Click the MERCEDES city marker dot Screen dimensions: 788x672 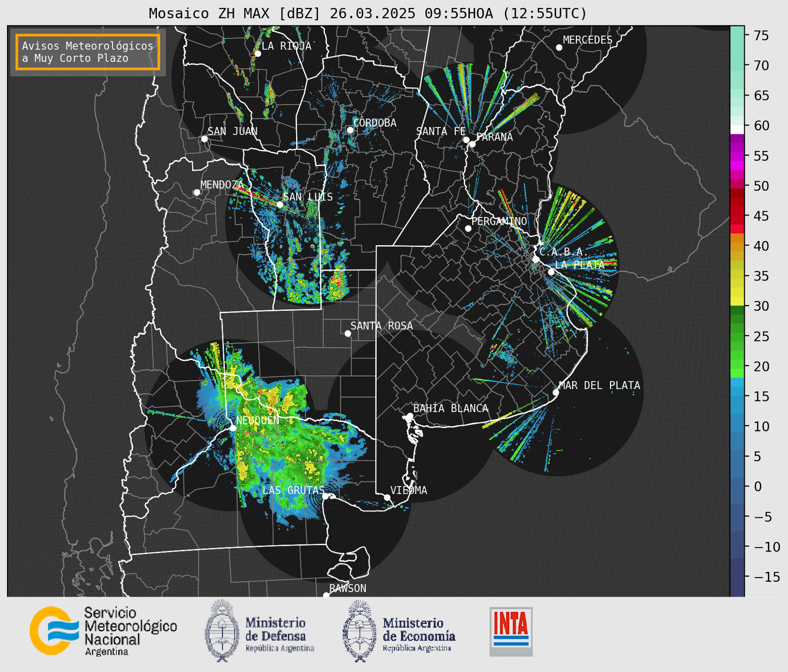pyautogui.click(x=559, y=48)
